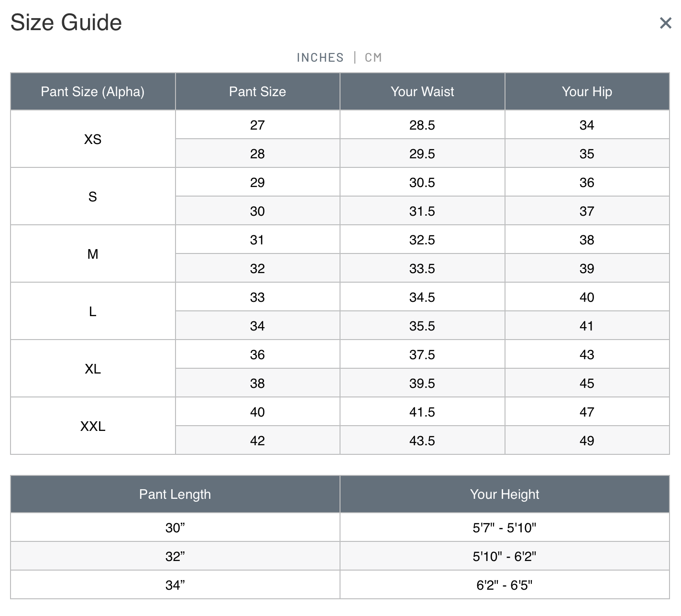681x616 pixels.
Task: Select the INCHES unit option
Action: [320, 58]
